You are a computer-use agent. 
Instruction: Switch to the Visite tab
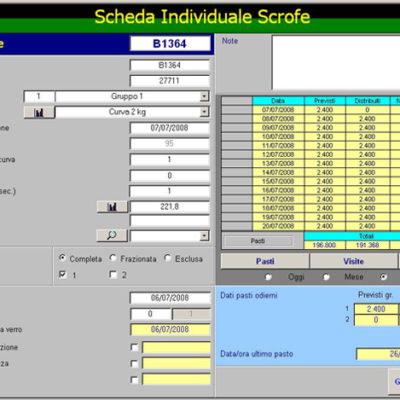(354, 261)
